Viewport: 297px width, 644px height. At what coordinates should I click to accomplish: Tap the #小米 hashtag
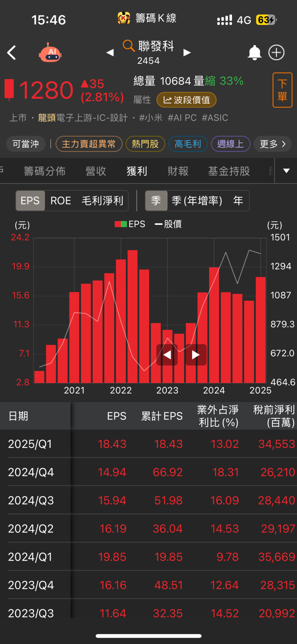[x=151, y=118]
